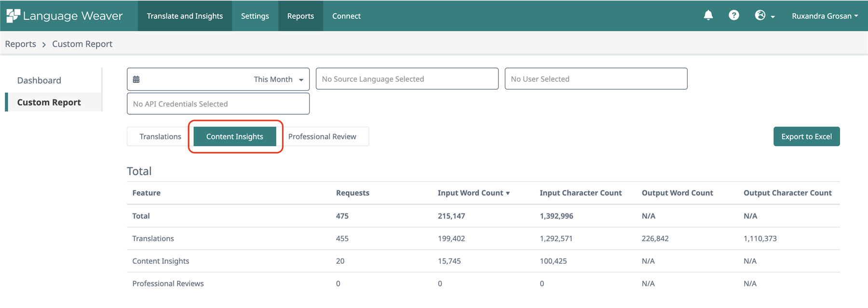Click the calendar icon in date filter

click(136, 79)
